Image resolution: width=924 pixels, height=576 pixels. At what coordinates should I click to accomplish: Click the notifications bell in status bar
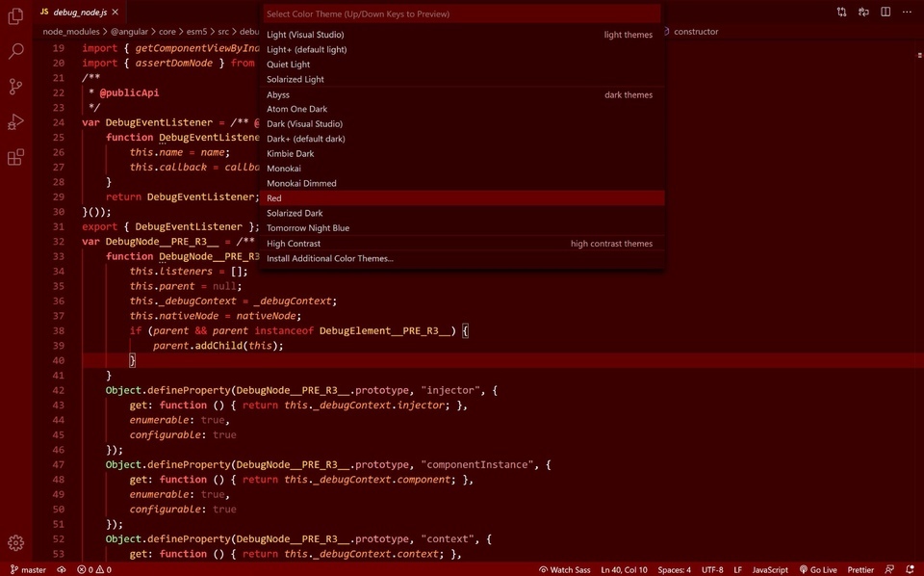point(910,569)
